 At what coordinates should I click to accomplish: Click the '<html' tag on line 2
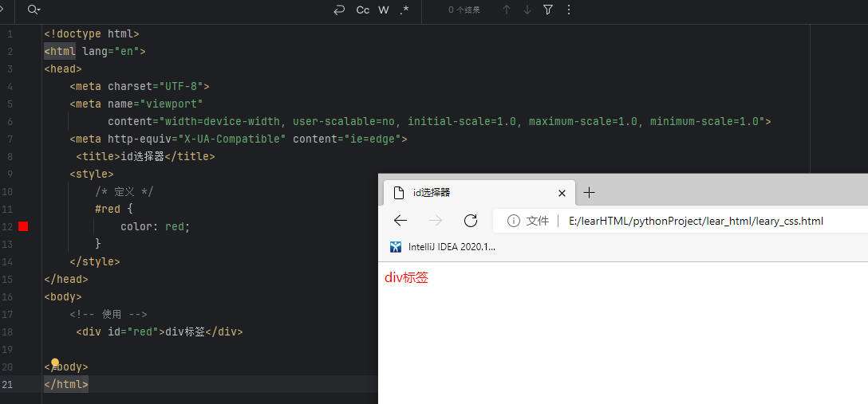[x=60, y=52]
